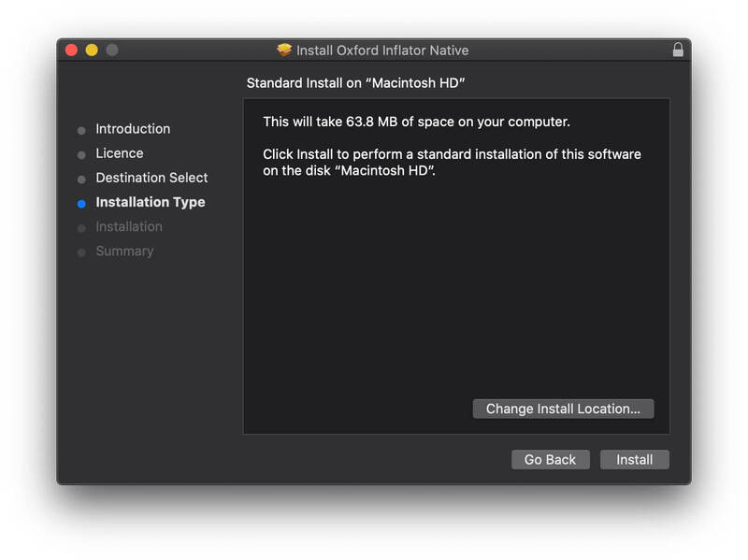
Task: Click the bullet dot next to Licence
Action: [x=82, y=154]
